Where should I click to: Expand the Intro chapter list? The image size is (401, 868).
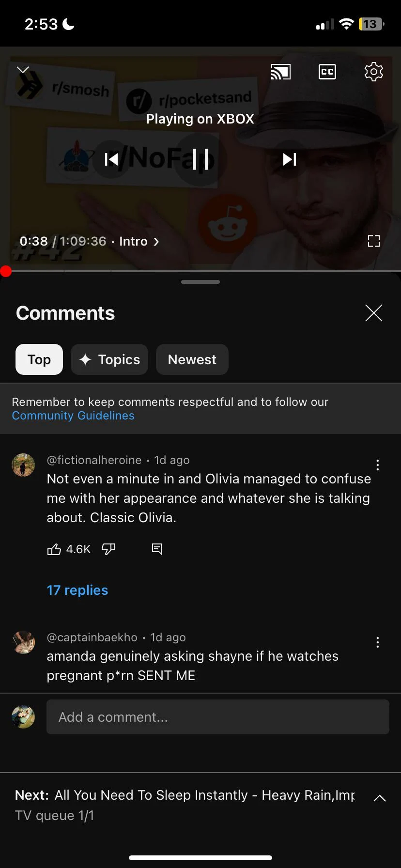[139, 241]
